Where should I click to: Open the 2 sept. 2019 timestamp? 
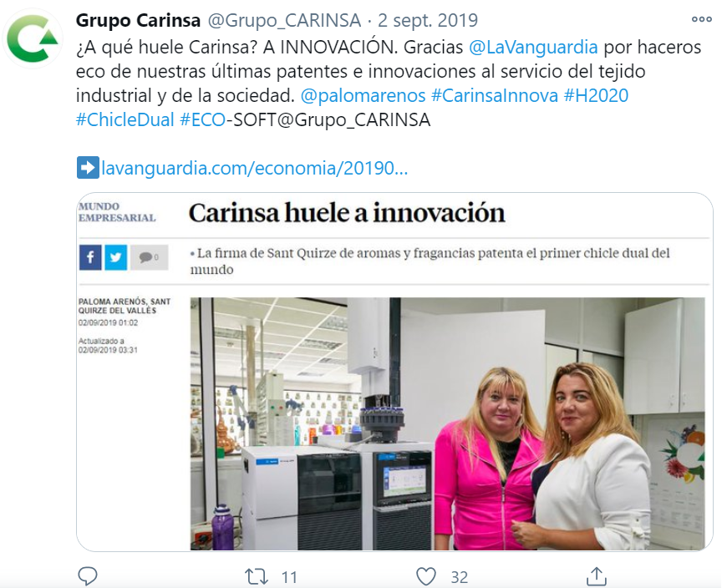(428, 20)
